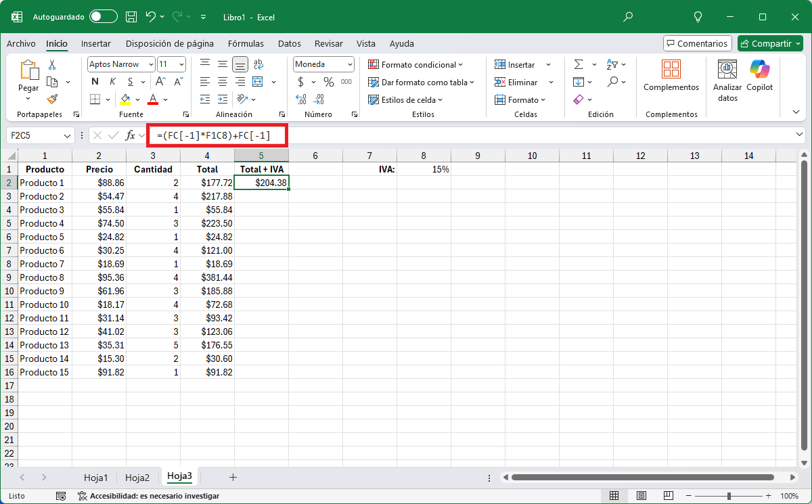Switch to Page Break preview in status bar
Image resolution: width=812 pixels, height=504 pixels.
tap(668, 496)
